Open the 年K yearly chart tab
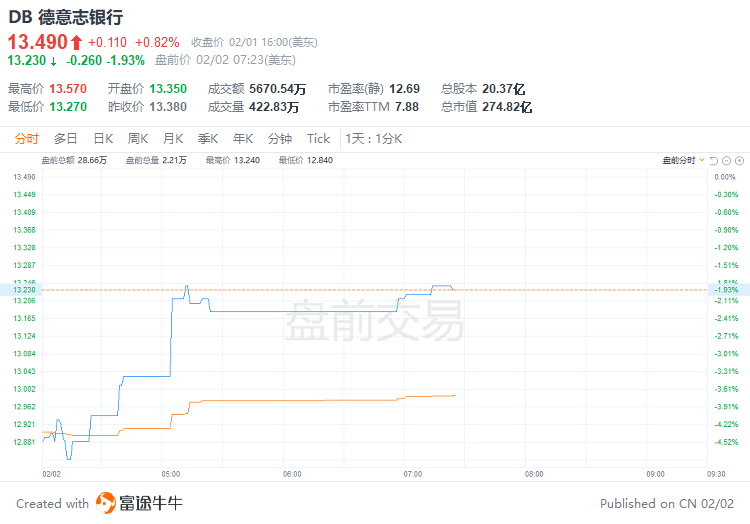Image resolution: width=750 pixels, height=524 pixels. (243, 139)
